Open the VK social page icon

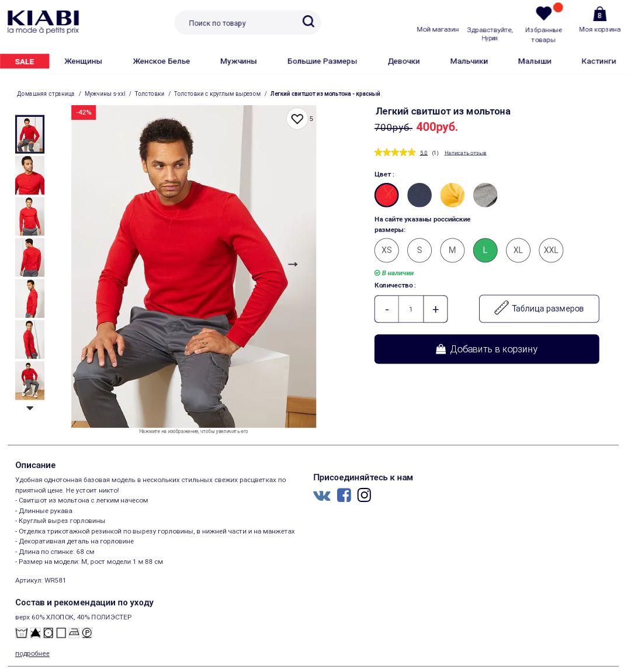322,496
